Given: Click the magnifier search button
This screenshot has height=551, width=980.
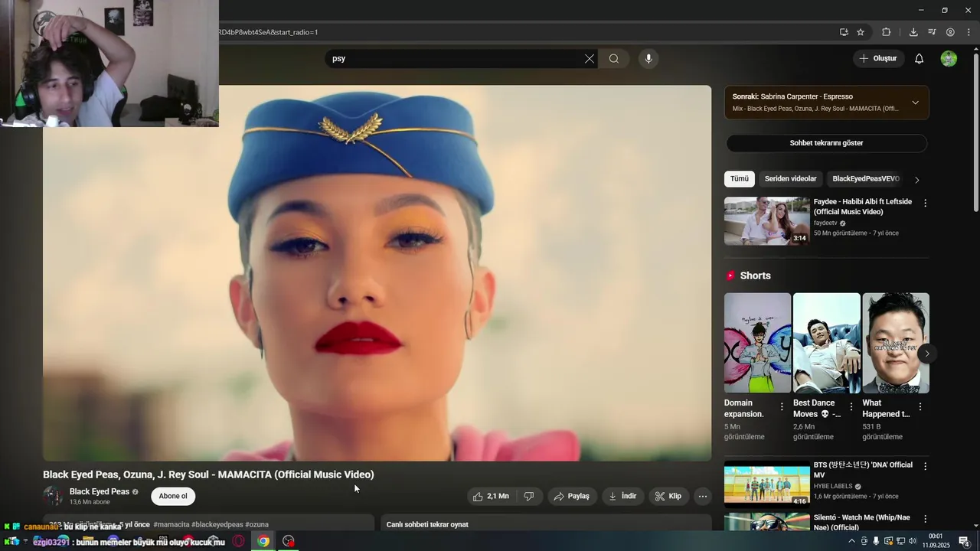Looking at the screenshot, I should pyautogui.click(x=614, y=59).
